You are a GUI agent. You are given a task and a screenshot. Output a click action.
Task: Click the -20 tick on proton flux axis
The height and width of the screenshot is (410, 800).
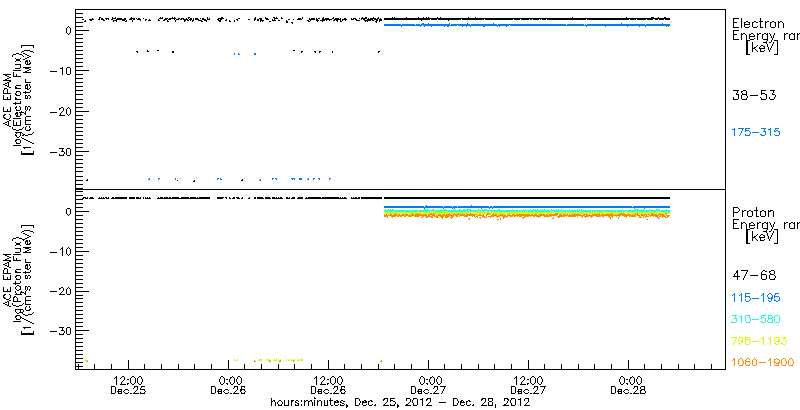click(61, 291)
